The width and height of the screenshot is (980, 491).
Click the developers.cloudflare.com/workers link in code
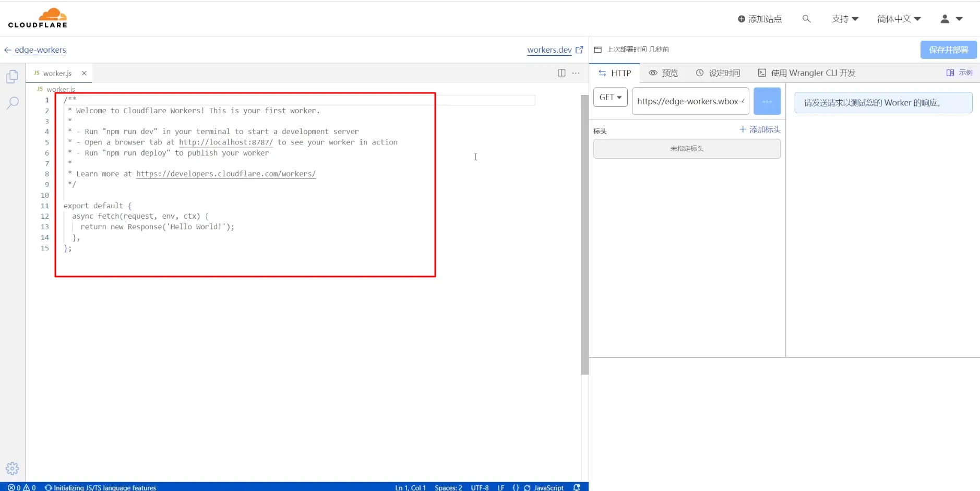[x=226, y=174]
